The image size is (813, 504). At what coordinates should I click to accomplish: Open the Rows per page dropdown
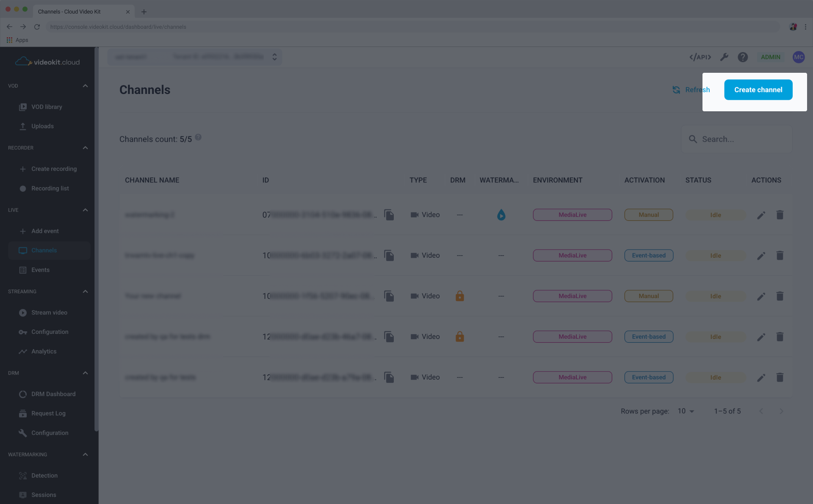[x=686, y=411]
